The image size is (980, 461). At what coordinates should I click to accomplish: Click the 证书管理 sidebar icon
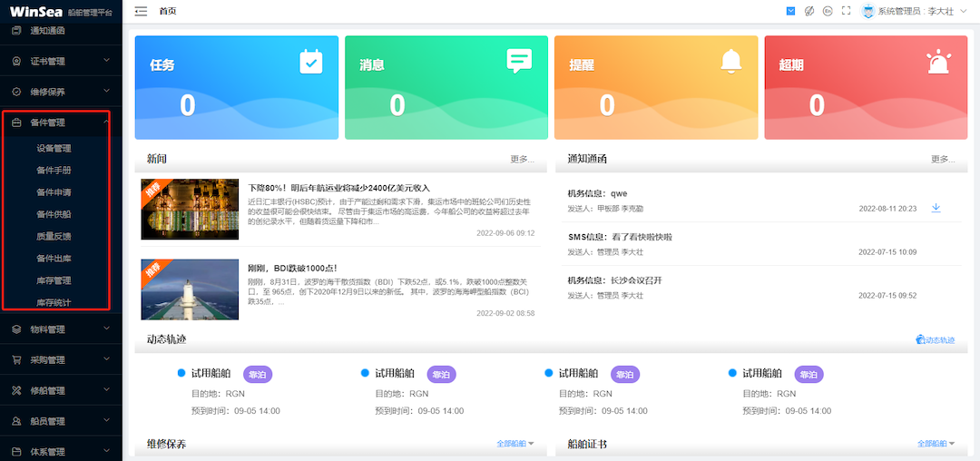[x=17, y=61]
